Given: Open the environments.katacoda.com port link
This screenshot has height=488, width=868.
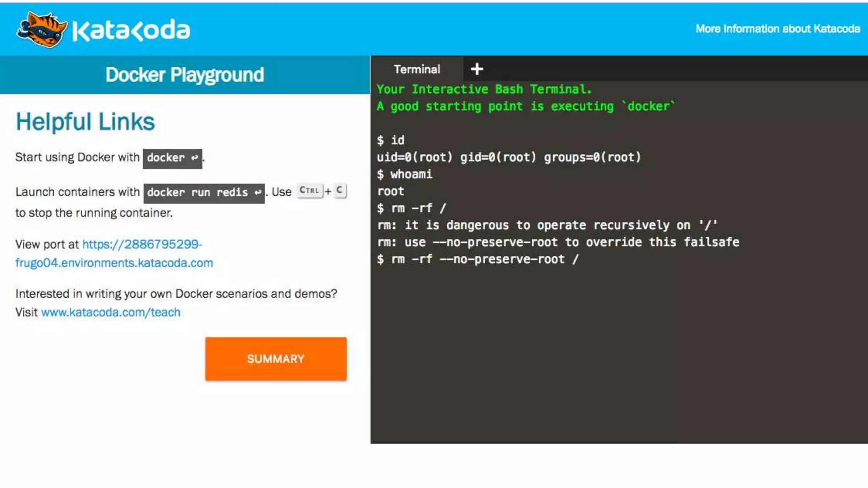Looking at the screenshot, I should coord(114,263).
